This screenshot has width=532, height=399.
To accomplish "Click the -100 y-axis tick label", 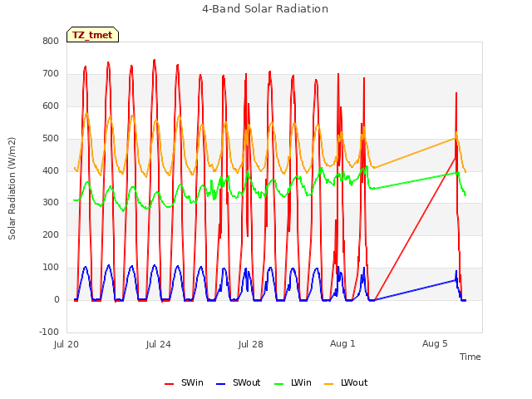I will (49, 332).
